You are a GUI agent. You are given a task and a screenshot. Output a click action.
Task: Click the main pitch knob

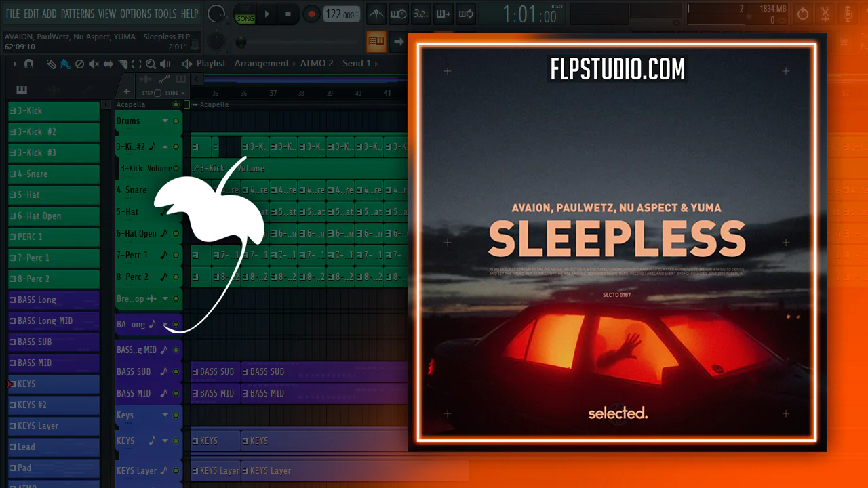click(x=216, y=41)
